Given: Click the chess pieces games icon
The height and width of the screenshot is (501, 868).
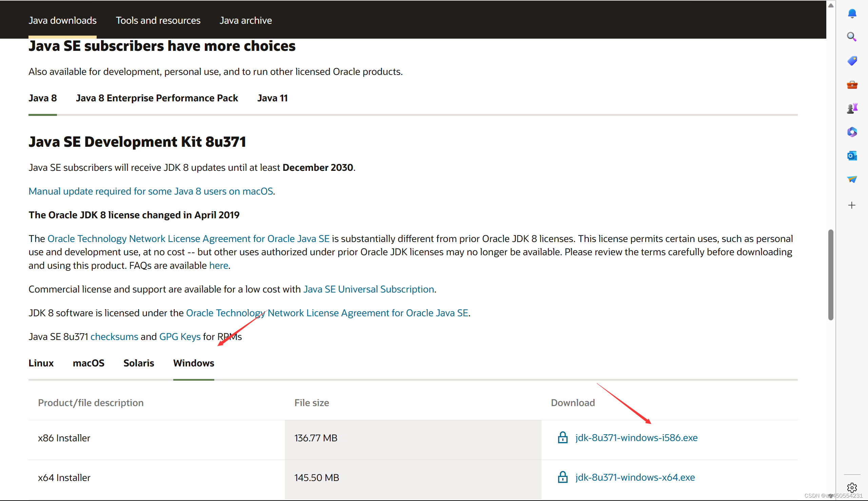Looking at the screenshot, I should 852,108.
